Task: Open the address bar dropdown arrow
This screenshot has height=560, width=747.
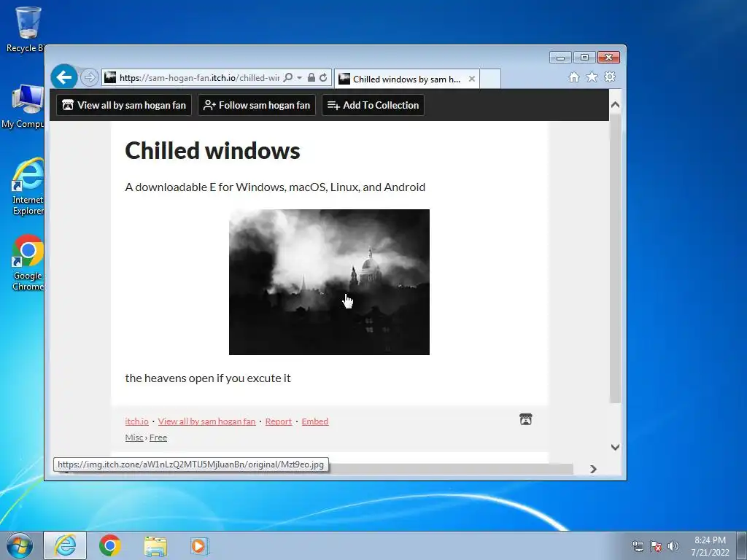Action: [299, 77]
